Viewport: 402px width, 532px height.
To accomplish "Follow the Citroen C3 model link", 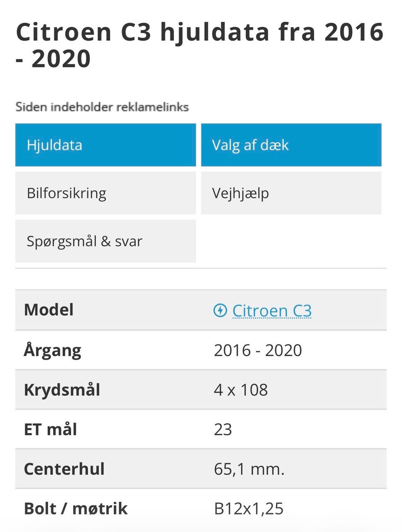I will point(272,311).
